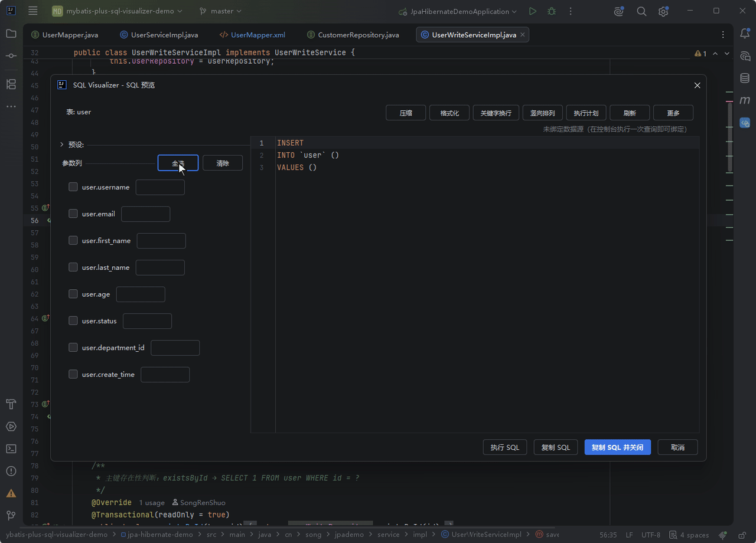The height and width of the screenshot is (543, 756).
Task: Click the 清除 clear button
Action: [x=223, y=163]
